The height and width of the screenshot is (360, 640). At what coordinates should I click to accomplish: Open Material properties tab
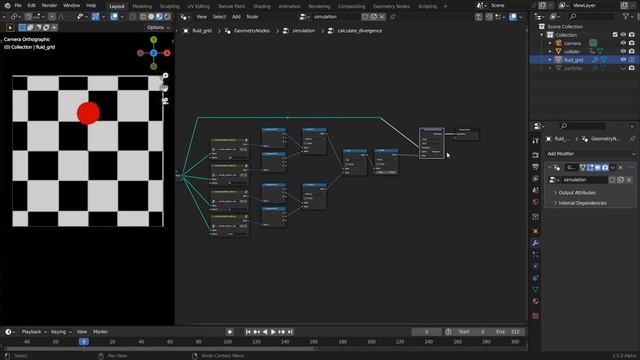[536, 301]
